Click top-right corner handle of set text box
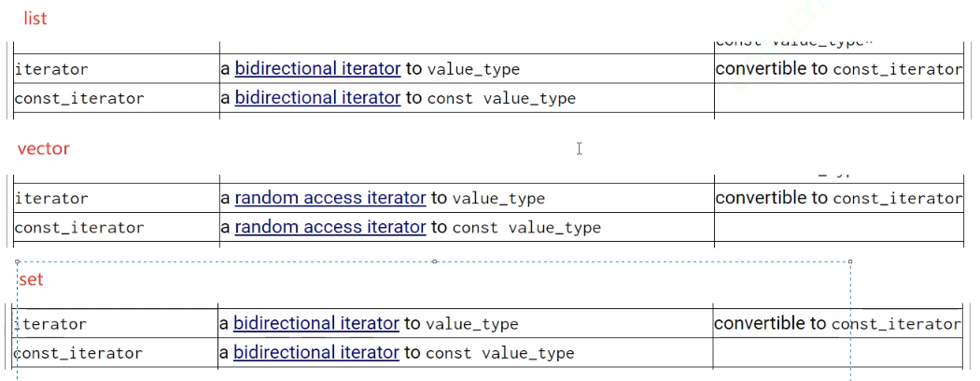 [850, 261]
